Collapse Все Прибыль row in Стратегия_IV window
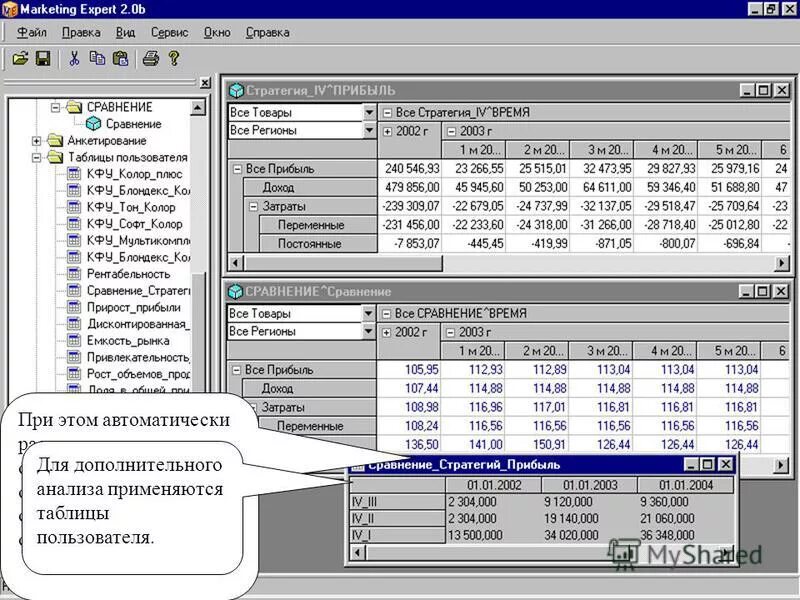The width and height of the screenshot is (800, 600). [x=237, y=169]
